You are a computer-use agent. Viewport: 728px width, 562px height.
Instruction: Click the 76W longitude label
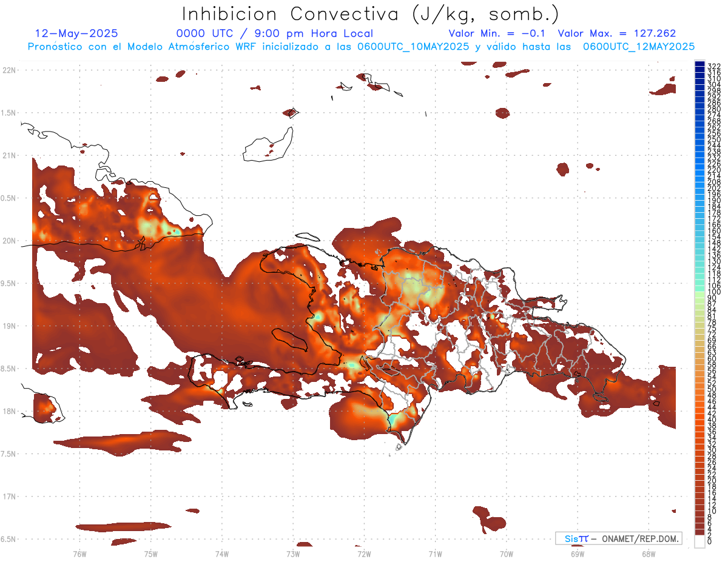click(79, 554)
